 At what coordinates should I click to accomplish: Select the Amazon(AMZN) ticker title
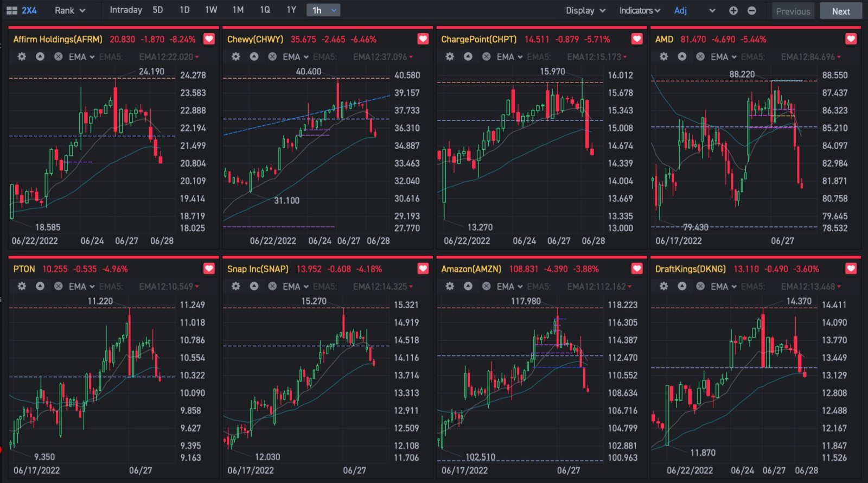coord(471,269)
